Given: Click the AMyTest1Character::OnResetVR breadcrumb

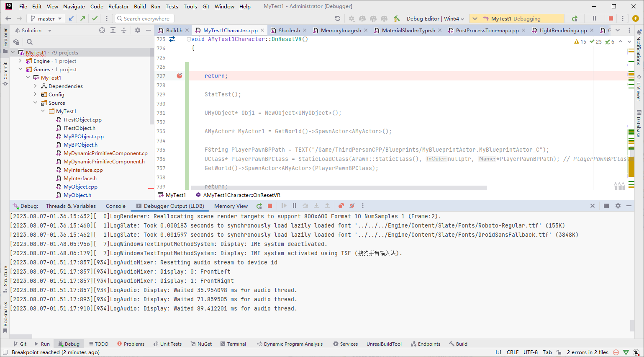Looking at the screenshot, I should point(238,195).
